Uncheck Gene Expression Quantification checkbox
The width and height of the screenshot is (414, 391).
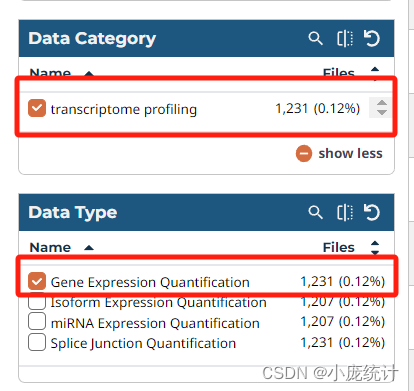tap(37, 281)
